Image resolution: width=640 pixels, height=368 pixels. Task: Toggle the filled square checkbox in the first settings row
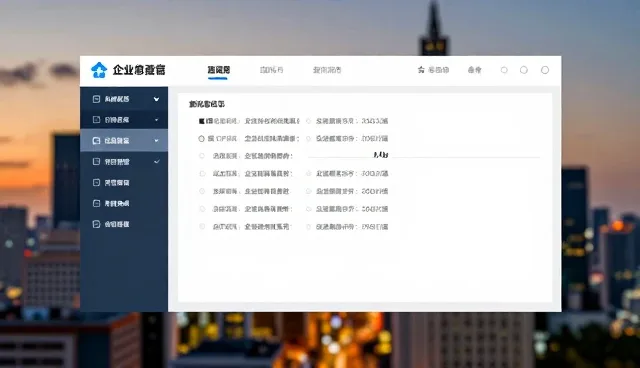[202, 121]
